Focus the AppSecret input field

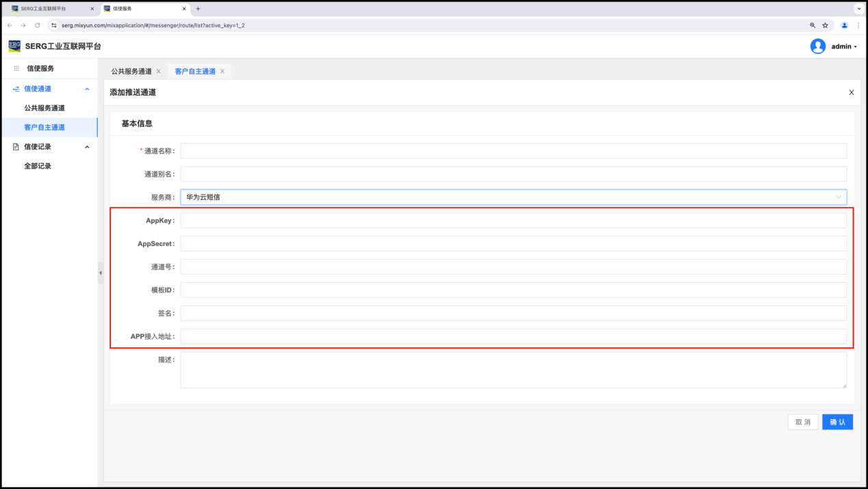tap(513, 244)
